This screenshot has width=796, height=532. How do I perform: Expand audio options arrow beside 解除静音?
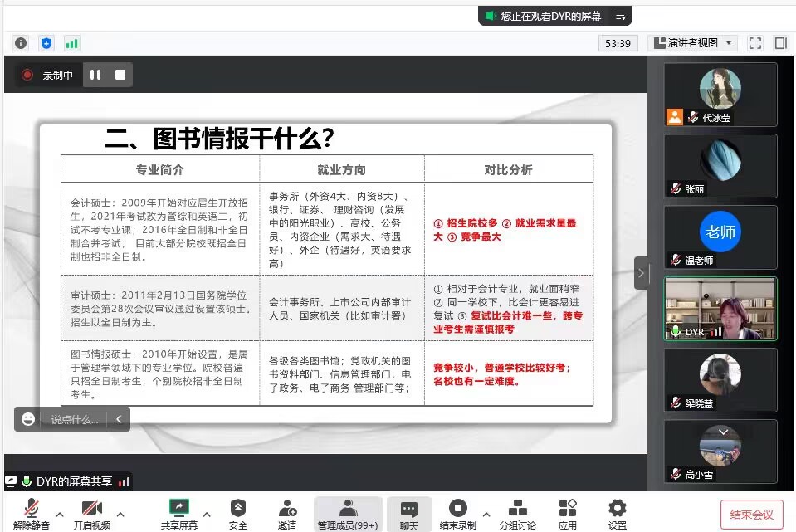tap(60, 514)
